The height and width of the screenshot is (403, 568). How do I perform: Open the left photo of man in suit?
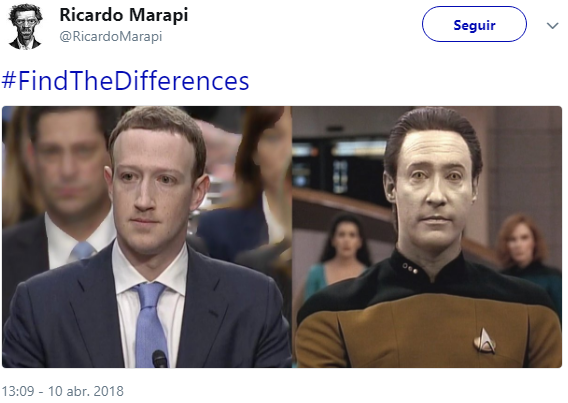pos(147,237)
